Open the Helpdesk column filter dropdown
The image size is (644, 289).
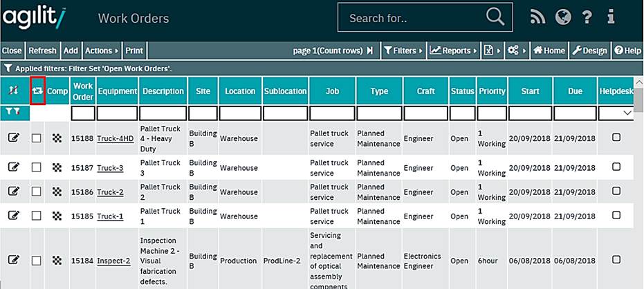[x=628, y=113]
